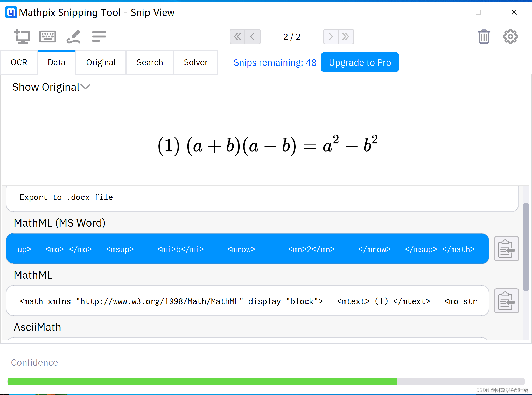Select the handwriting draw tool icon

(x=73, y=37)
